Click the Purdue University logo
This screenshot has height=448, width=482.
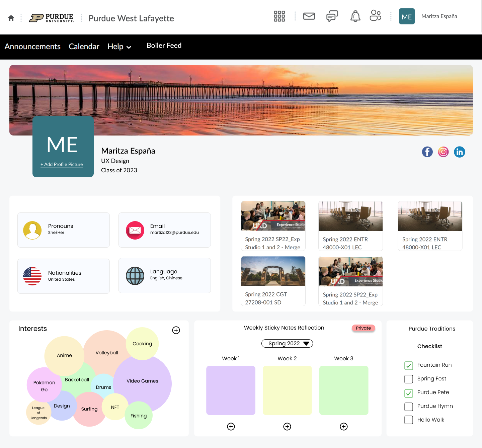51,18
